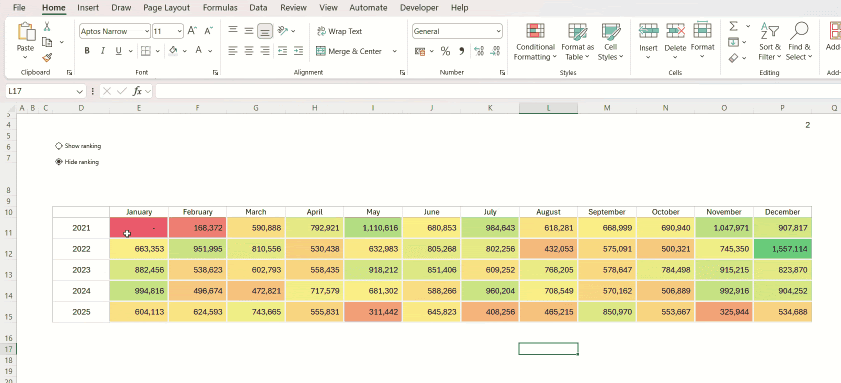Apply the Fill Color bucket
The height and width of the screenshot is (383, 841).
(x=173, y=51)
